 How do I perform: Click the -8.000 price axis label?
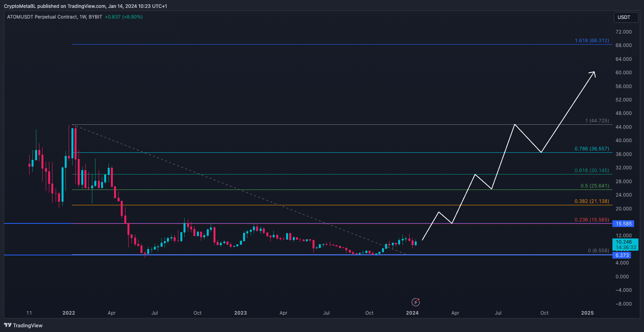click(x=623, y=304)
